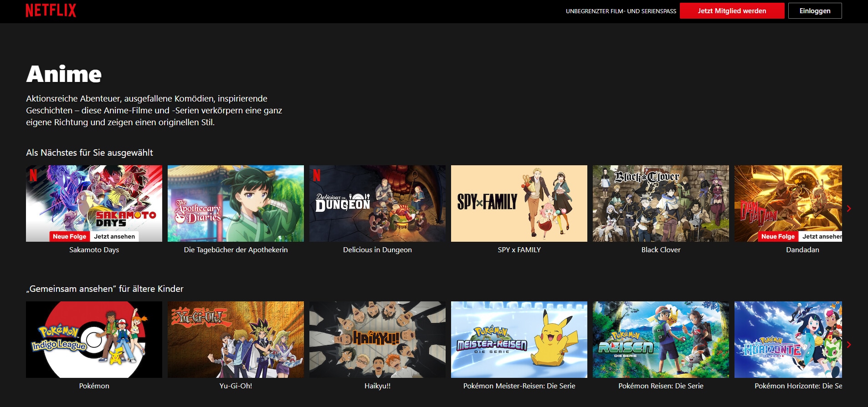
Task: Click the 'Pokémon' title under Indigo League
Action: point(94,386)
